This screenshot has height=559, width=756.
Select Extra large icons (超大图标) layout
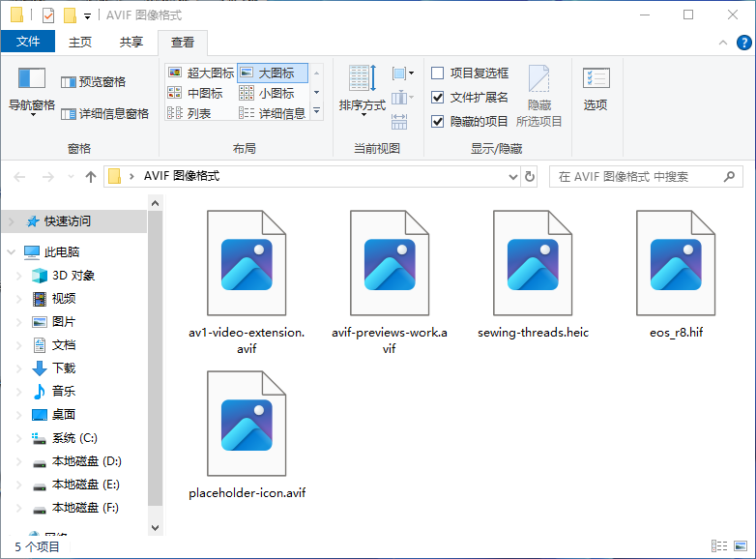201,73
